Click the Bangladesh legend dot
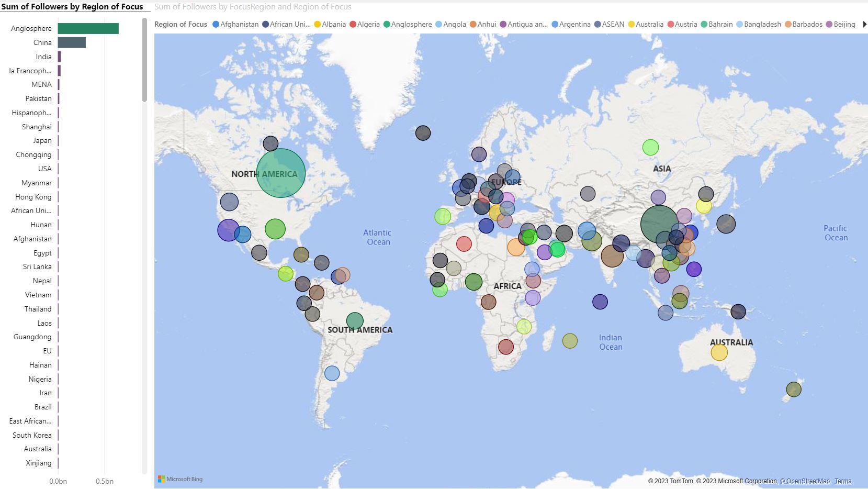Screen dimensions: 868x489 pos(739,24)
